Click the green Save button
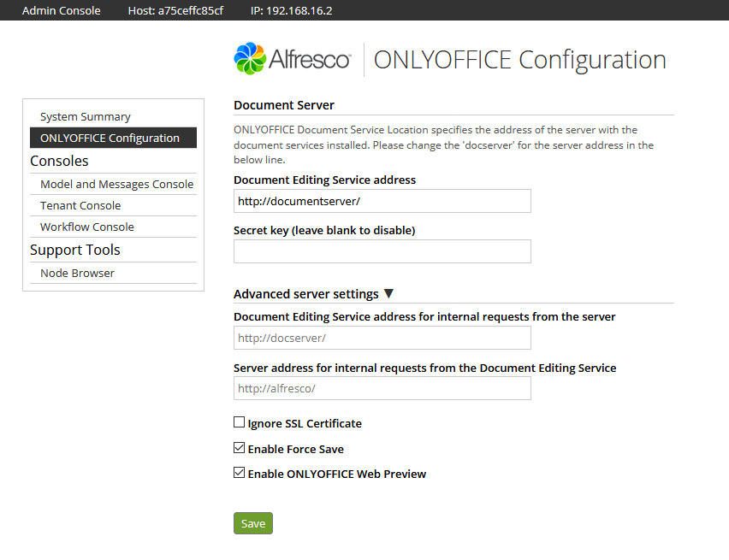The height and width of the screenshot is (560, 729). click(253, 523)
